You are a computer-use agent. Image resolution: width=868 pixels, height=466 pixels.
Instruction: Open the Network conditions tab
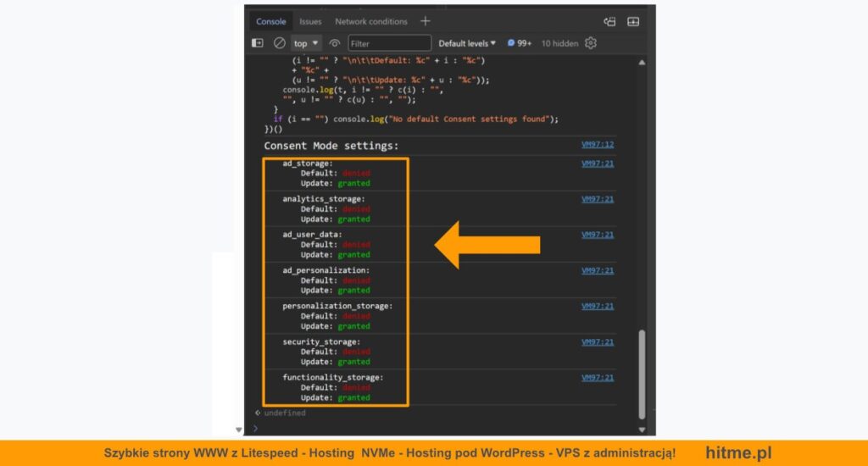(370, 21)
